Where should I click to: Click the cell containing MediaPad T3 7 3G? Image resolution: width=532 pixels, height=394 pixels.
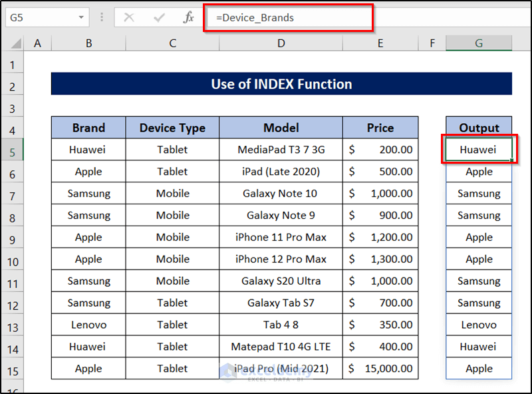tap(281, 149)
